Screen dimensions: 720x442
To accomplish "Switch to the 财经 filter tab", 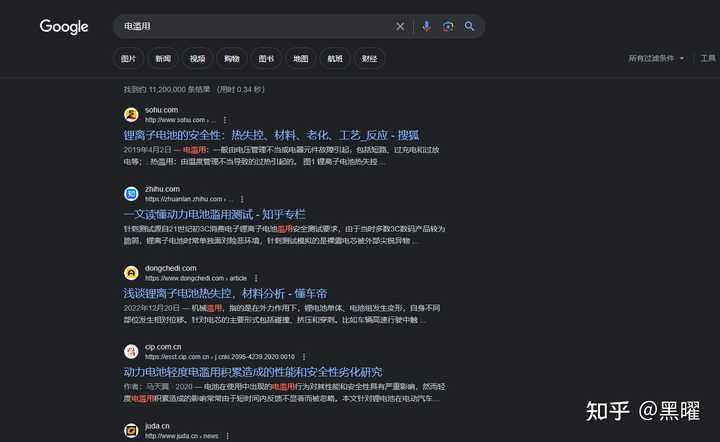I will click(370, 59).
